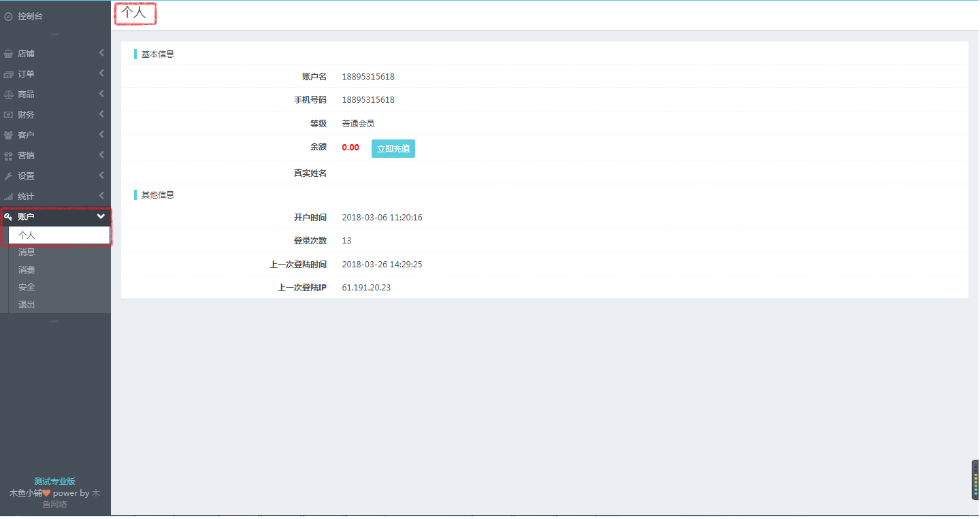Screen dimensions: 980x519
Task: Click the bar chart icon beside 统计
Action: 8,197
